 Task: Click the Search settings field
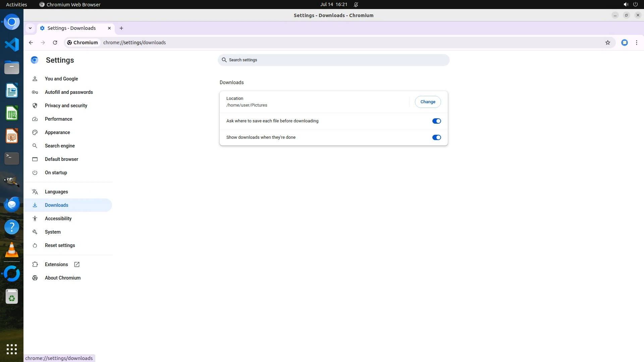pos(333,60)
